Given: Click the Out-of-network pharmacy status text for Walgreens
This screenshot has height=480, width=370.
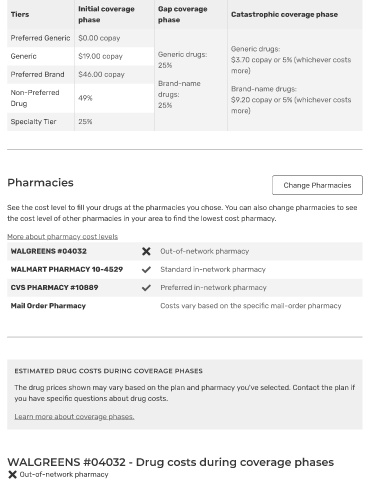Looking at the screenshot, I should [204, 251].
